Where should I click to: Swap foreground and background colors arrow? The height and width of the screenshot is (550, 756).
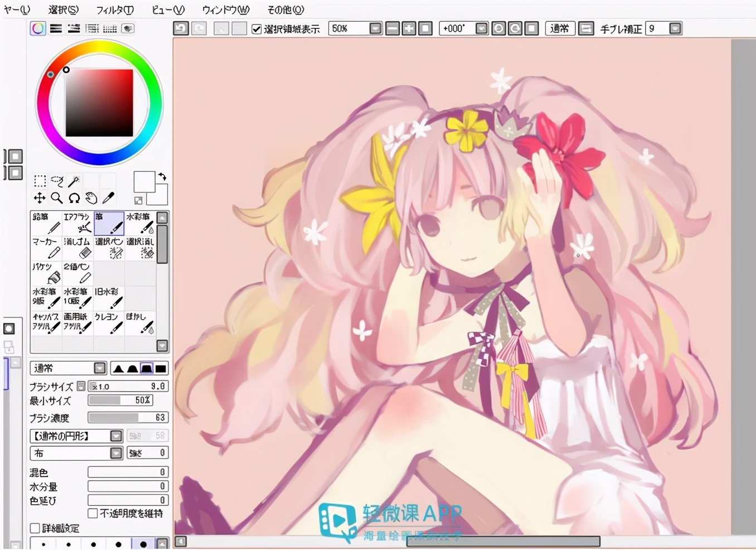pos(162,176)
